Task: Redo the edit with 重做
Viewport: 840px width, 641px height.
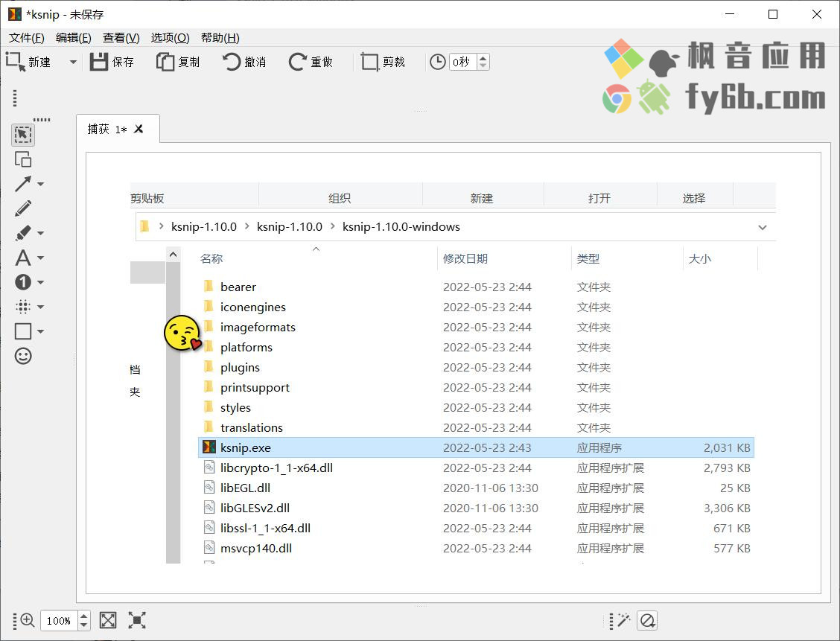Action: (311, 62)
